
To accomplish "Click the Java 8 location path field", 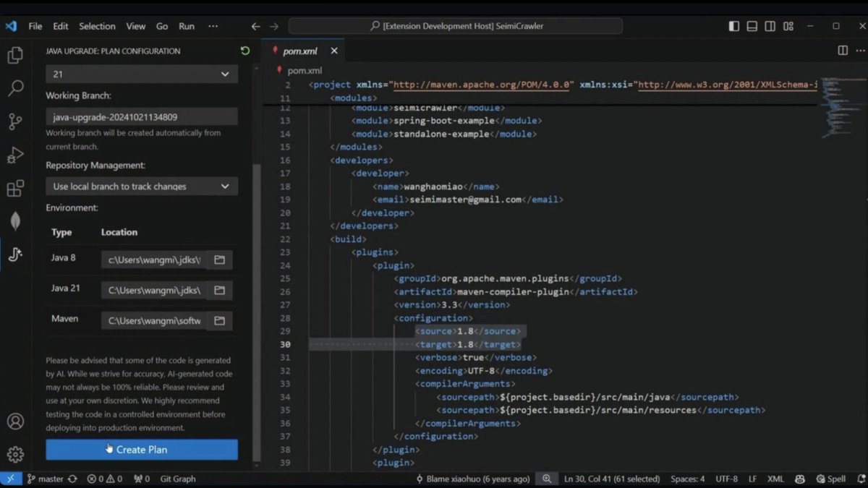I will [x=154, y=260].
